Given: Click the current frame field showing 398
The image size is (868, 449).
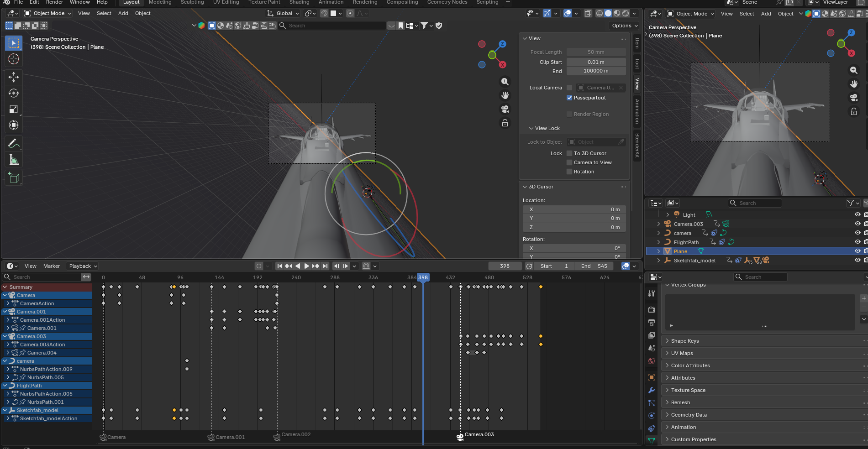Looking at the screenshot, I should 505,266.
